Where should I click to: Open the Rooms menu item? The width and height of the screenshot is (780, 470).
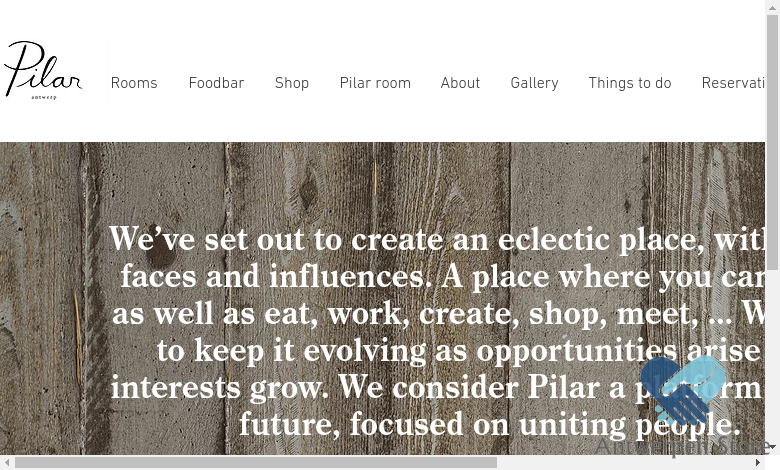tap(134, 83)
